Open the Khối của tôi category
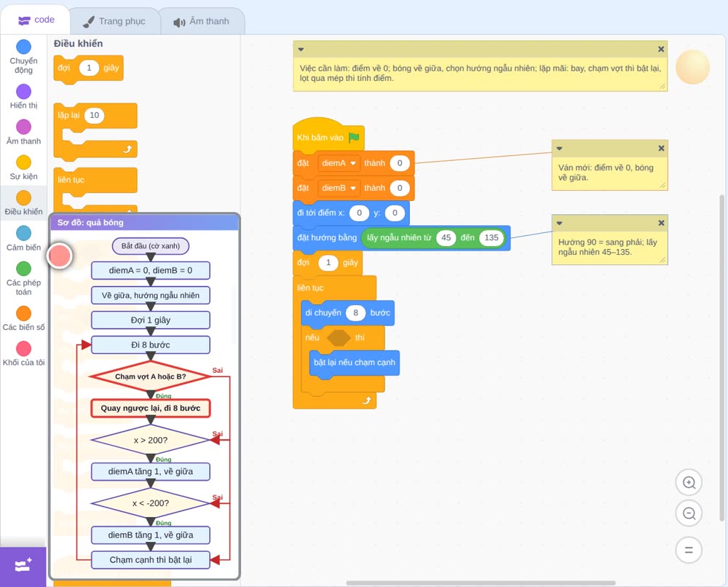Image resolution: width=728 pixels, height=587 pixels. coord(24,348)
